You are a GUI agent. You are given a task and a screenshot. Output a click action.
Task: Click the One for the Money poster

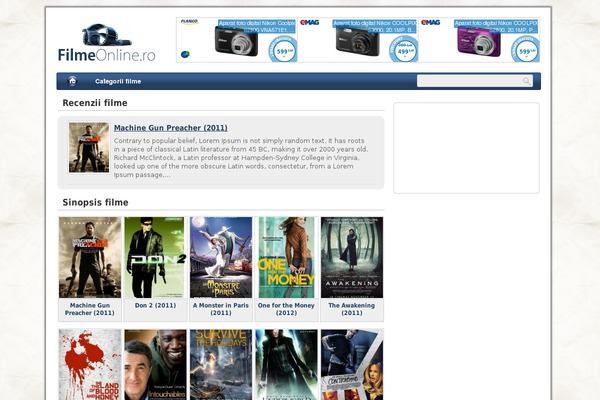click(x=286, y=257)
